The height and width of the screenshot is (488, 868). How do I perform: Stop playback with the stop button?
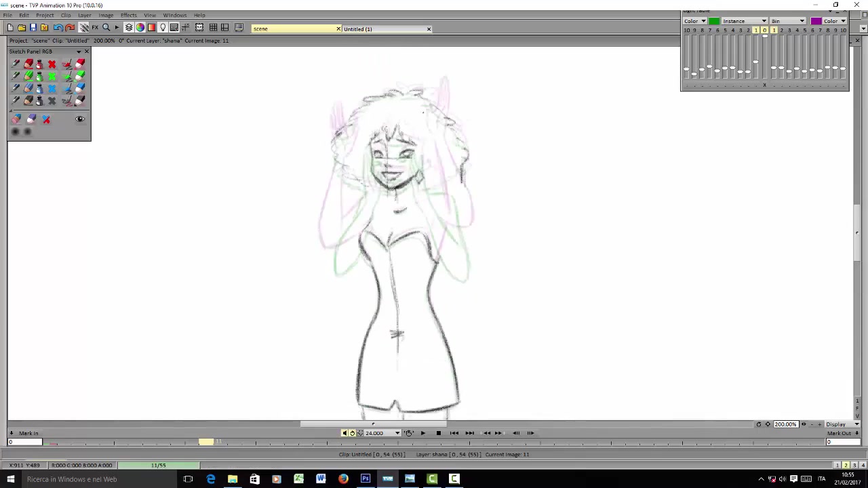(x=438, y=433)
